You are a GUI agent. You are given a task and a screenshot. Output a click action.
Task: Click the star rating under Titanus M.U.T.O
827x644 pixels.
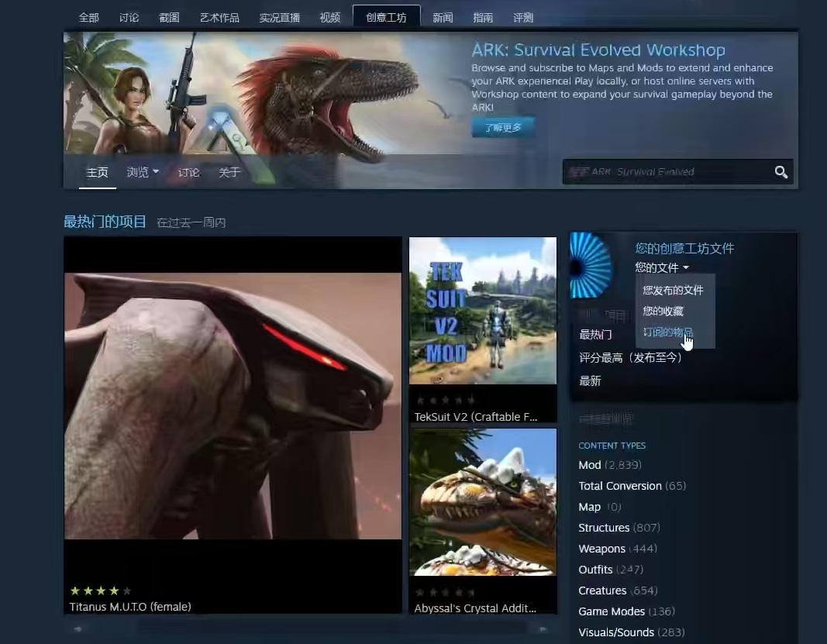(x=101, y=591)
